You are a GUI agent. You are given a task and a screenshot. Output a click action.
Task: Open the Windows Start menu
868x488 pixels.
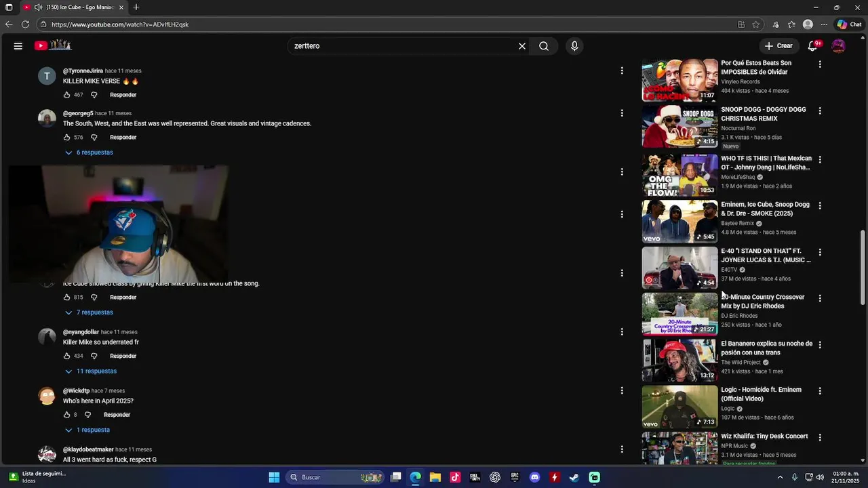pyautogui.click(x=274, y=477)
